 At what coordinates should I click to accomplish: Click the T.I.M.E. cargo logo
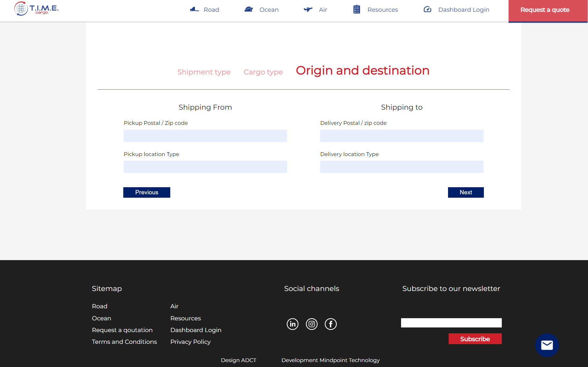(x=36, y=9)
